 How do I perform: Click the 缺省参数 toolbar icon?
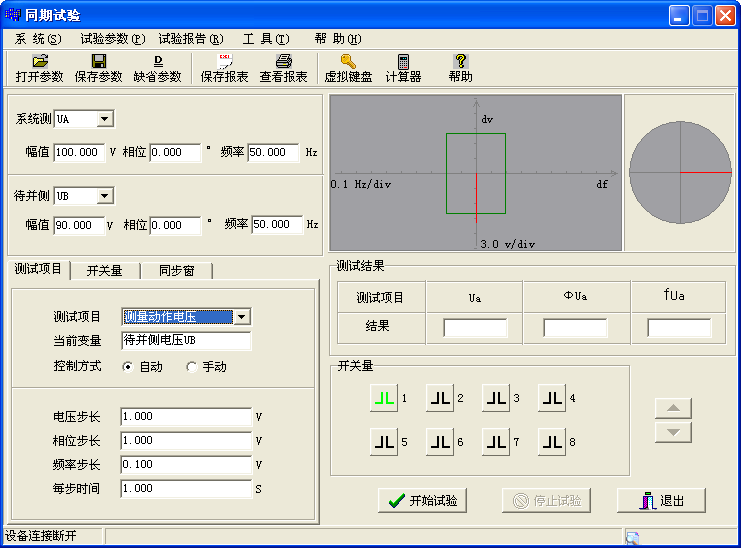pos(157,62)
